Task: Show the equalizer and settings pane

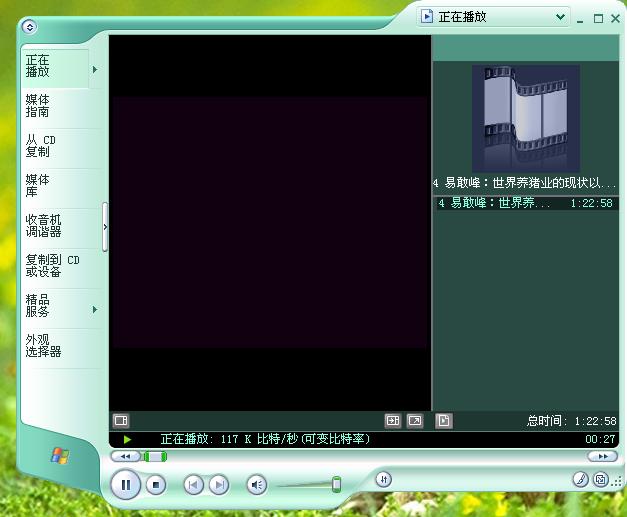Action: click(121, 421)
